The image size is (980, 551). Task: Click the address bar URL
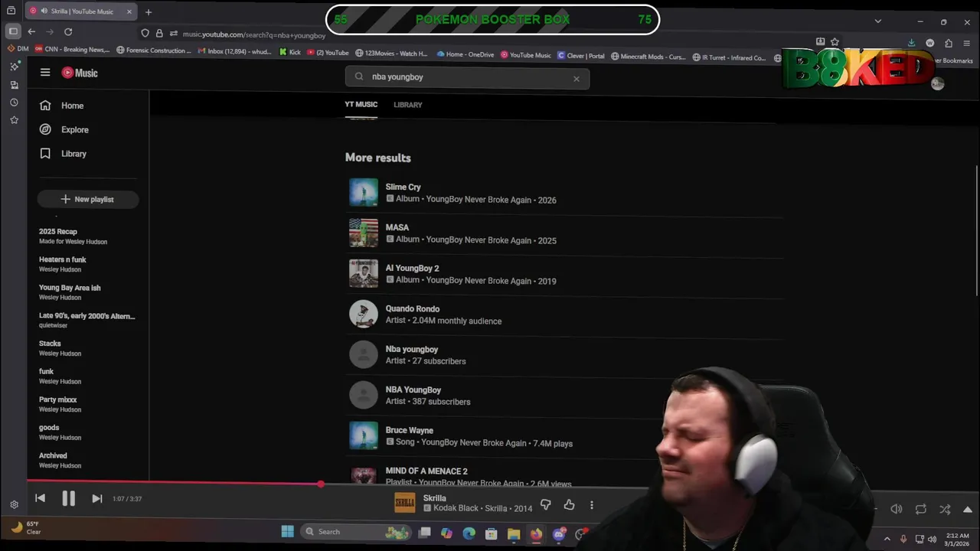[254, 34]
